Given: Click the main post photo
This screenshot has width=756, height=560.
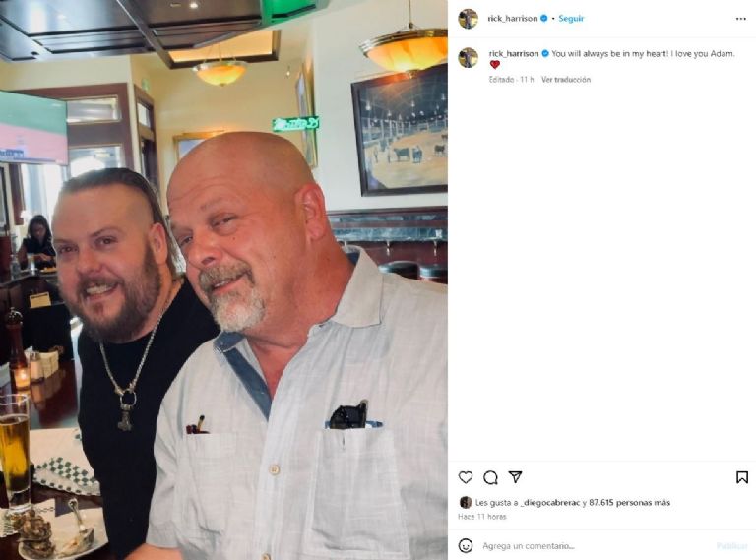Looking at the screenshot, I should click(x=223, y=280).
